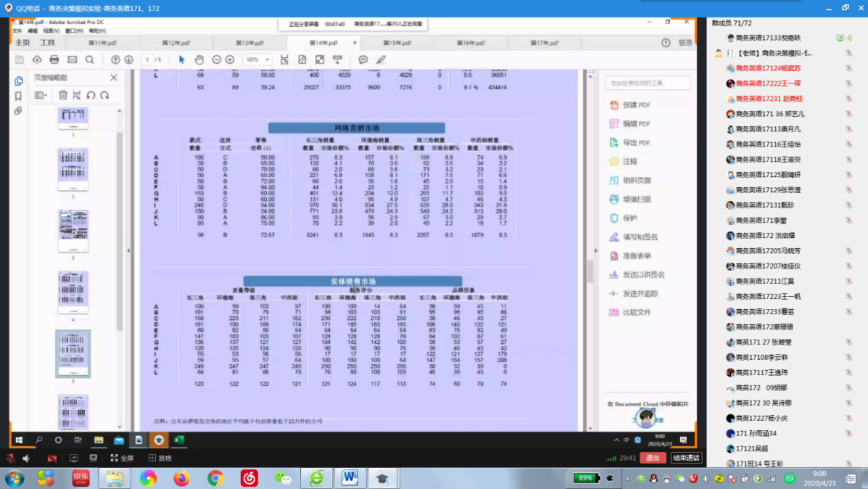The image size is (868, 489).
Task: Click the tool search field in right pane
Action: coord(647,83)
